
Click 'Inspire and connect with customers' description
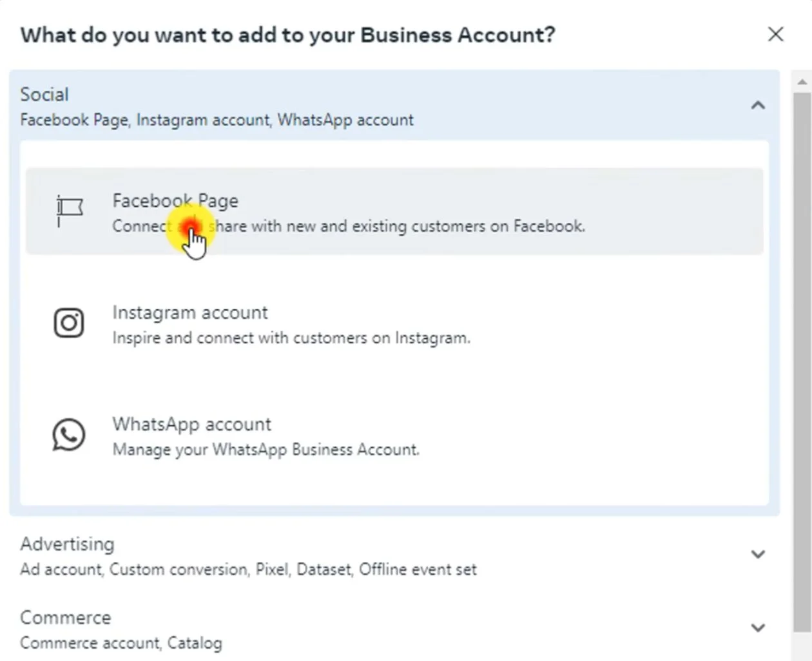click(291, 338)
